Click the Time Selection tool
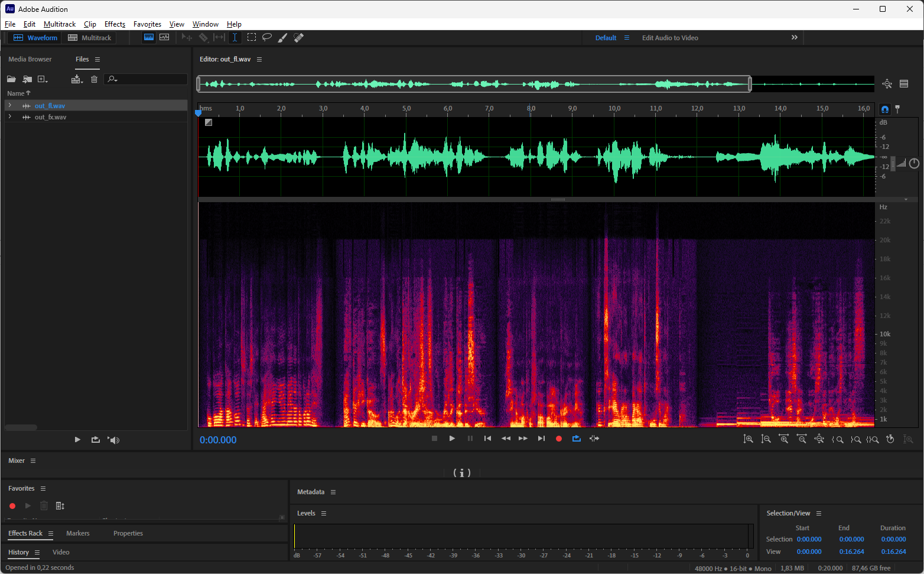 235,37
